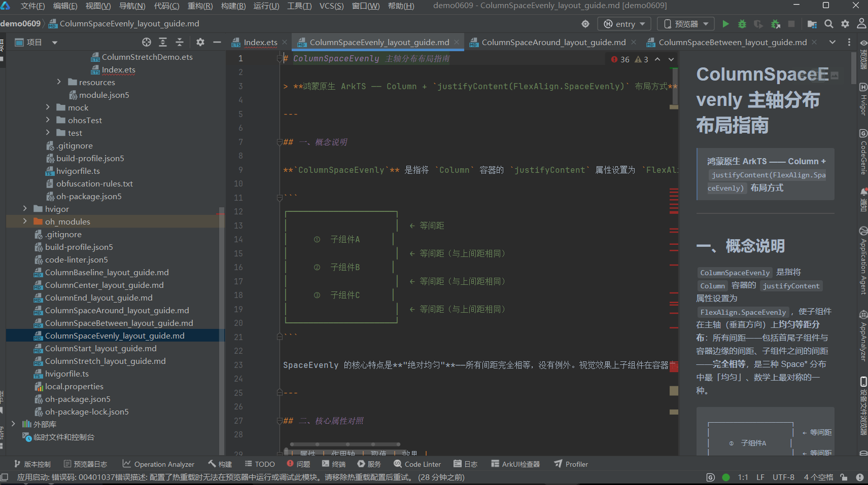
Task: Open the 预览器 device dropdown
Action: pos(686,24)
